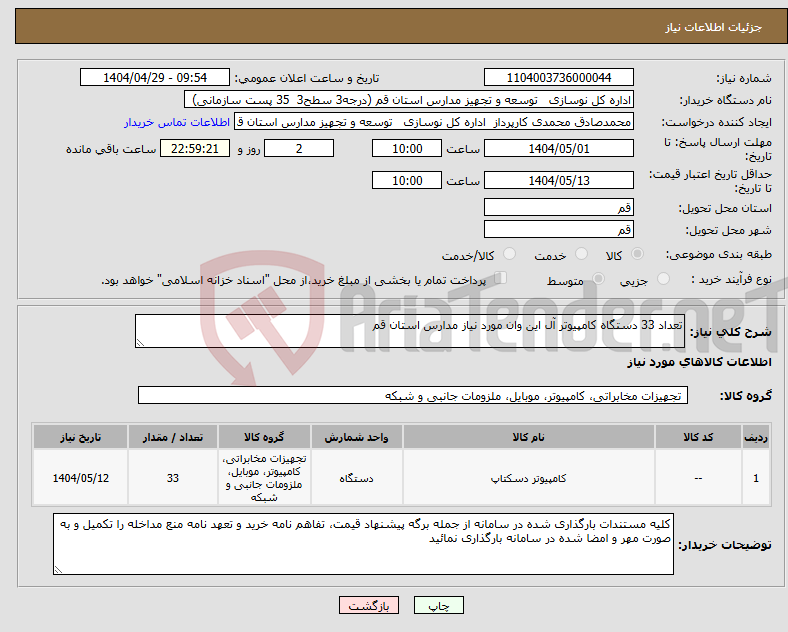The height and width of the screenshot is (632, 788).
Task: Click the request creator field محمدصادق محمدی
Action: 434,122
